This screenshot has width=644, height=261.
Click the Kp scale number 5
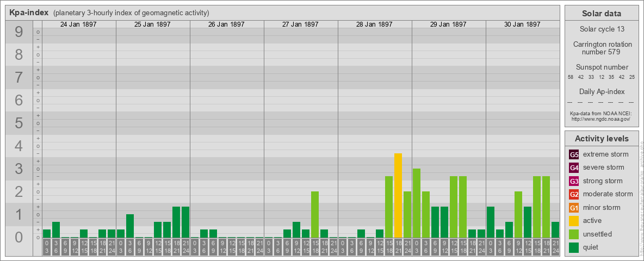(18, 123)
